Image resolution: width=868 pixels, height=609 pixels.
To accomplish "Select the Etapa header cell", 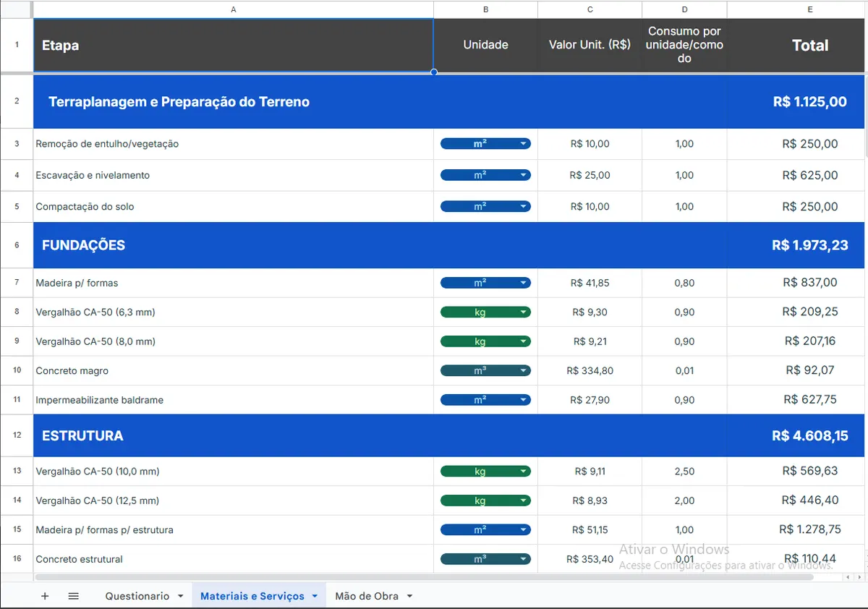I will click(x=233, y=45).
